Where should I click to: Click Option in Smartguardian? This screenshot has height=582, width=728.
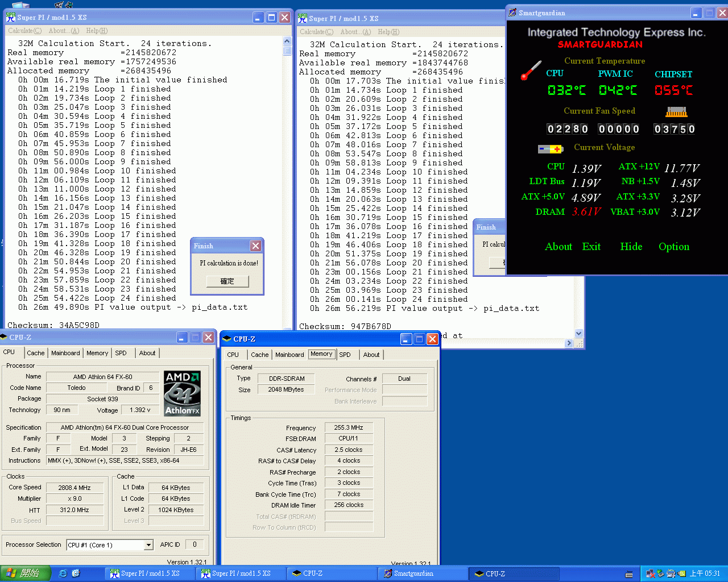coord(674,247)
